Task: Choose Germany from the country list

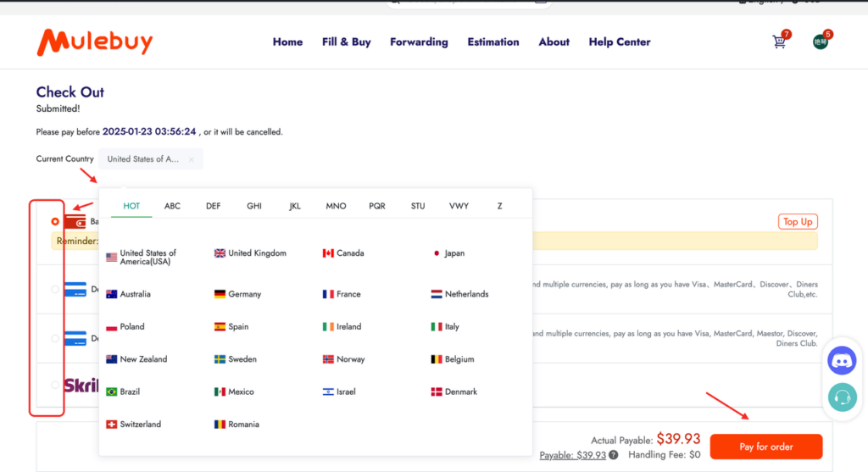Action: [237, 294]
